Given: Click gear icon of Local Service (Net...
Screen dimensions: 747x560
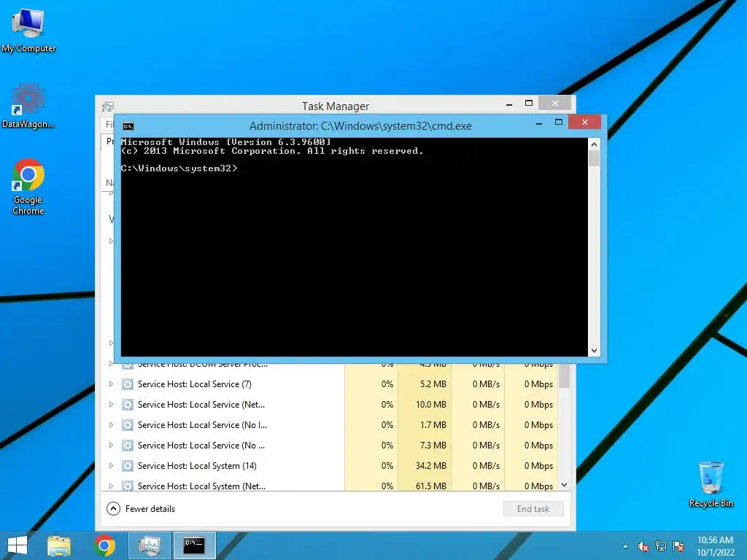Looking at the screenshot, I should tap(127, 404).
